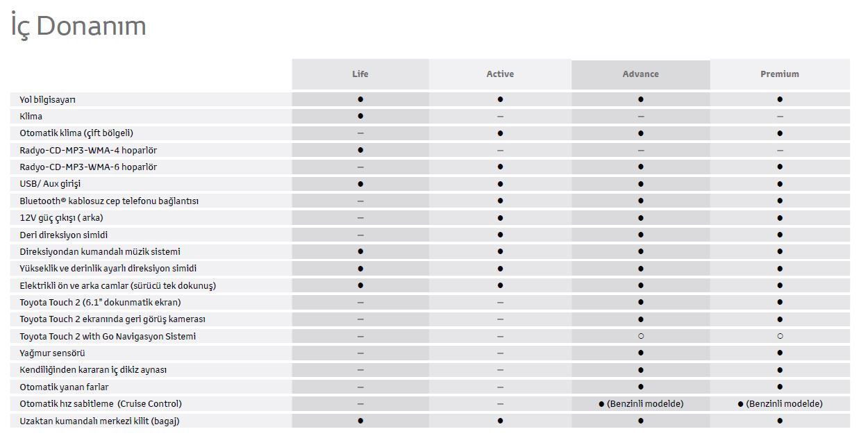Select the Life column header
This screenshot has height=436, width=868.
pyautogui.click(x=360, y=74)
